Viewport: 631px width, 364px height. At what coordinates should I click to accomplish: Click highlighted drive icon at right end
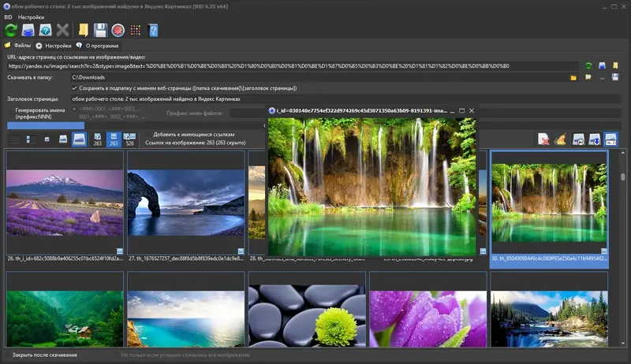(610, 139)
